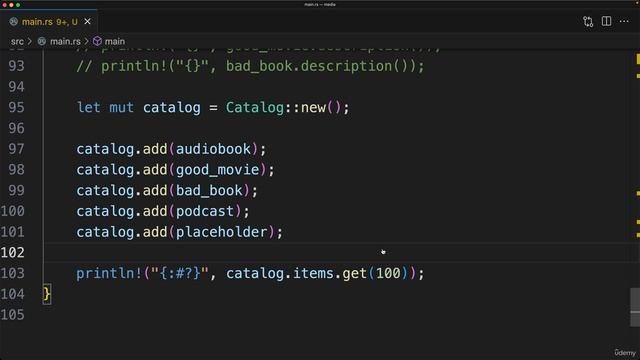Screen dimensions: 640x360
Task: Click the "get" method call on line 103
Action: 354,273
